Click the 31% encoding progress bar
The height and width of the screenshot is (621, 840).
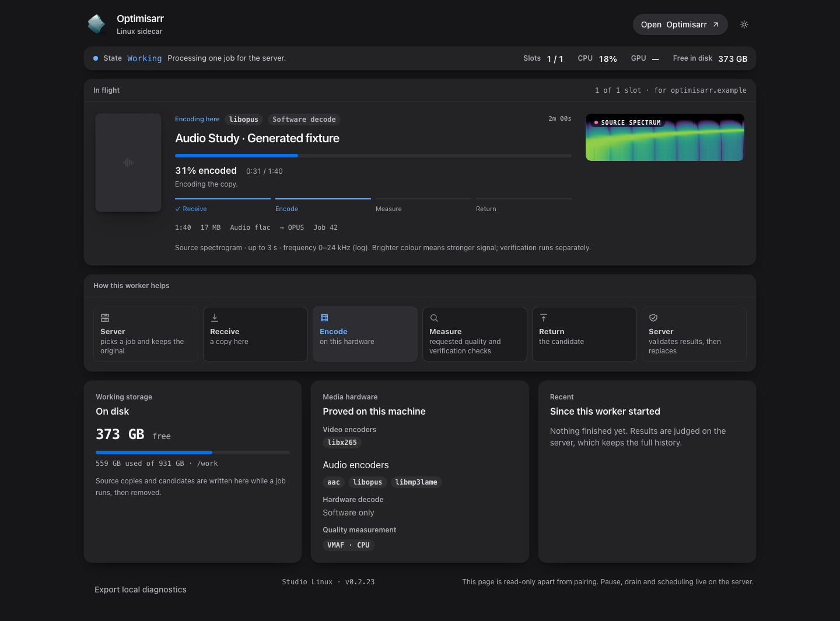[373, 156]
